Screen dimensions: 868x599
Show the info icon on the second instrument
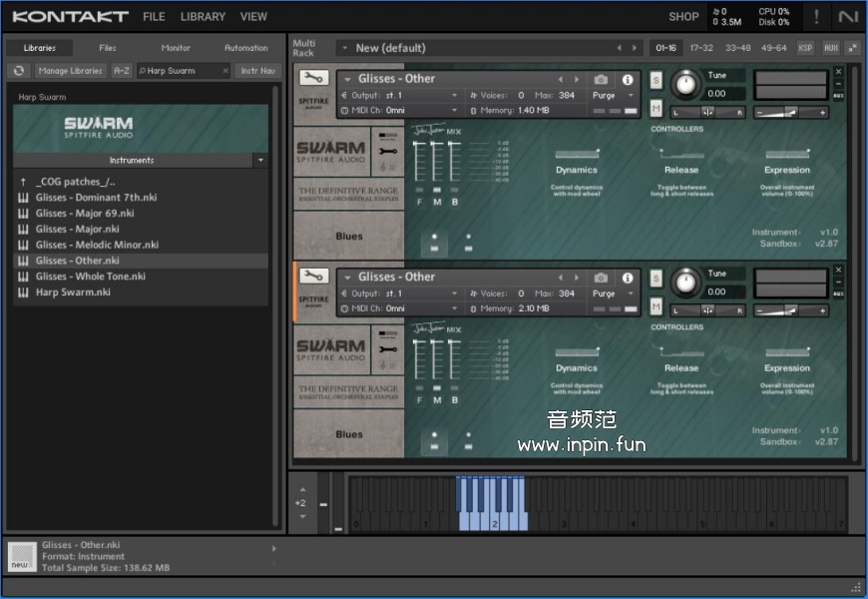(x=628, y=278)
